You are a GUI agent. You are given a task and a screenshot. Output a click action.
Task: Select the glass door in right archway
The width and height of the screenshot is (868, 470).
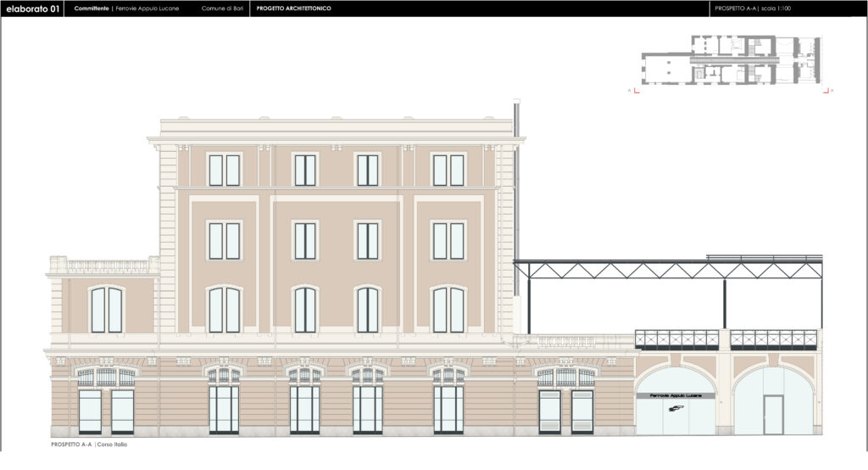[x=772, y=414]
